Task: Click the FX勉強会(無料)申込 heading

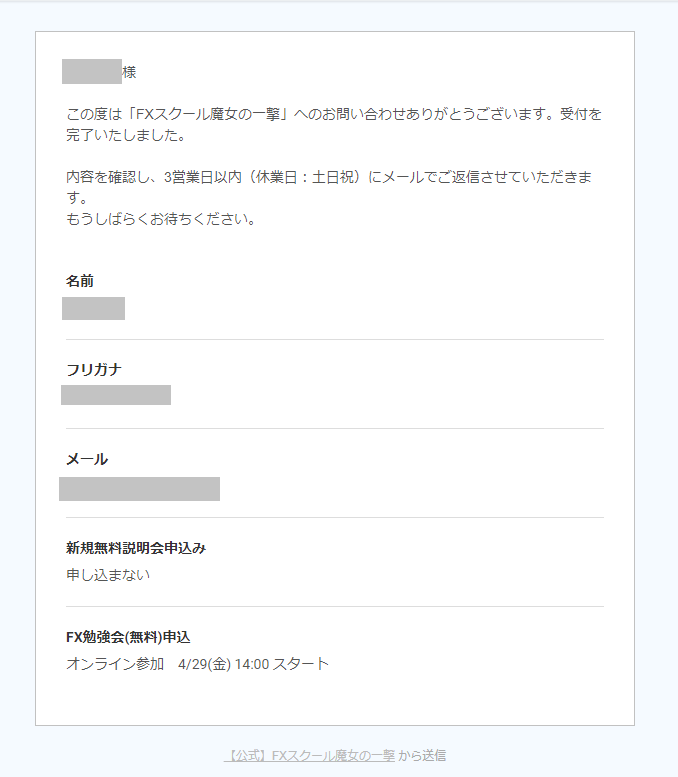Action: tap(128, 637)
